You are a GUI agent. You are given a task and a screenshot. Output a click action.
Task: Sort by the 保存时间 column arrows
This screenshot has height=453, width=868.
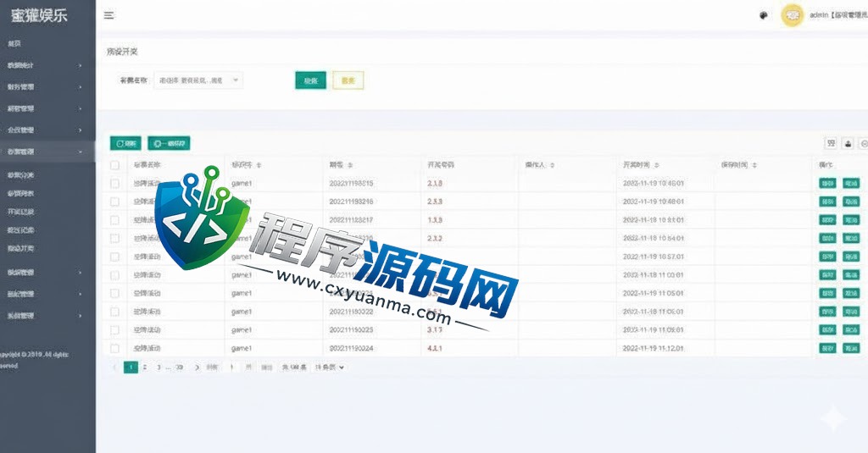(x=754, y=165)
